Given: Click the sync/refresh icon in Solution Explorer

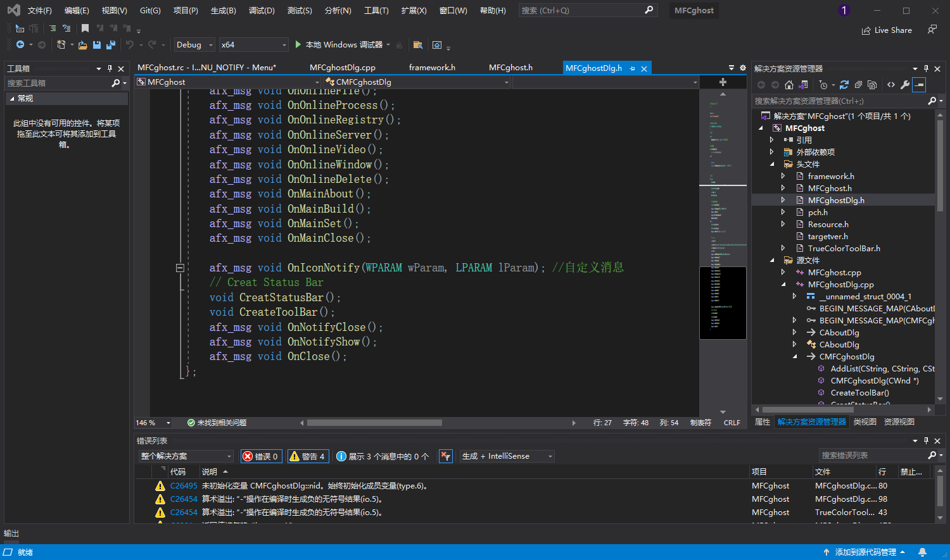Looking at the screenshot, I should tap(844, 85).
